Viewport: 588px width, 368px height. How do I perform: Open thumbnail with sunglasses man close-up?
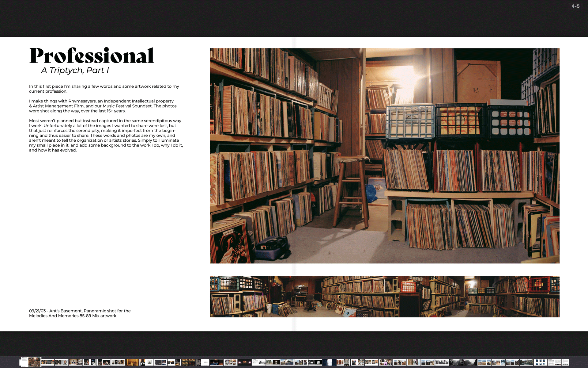point(390,362)
